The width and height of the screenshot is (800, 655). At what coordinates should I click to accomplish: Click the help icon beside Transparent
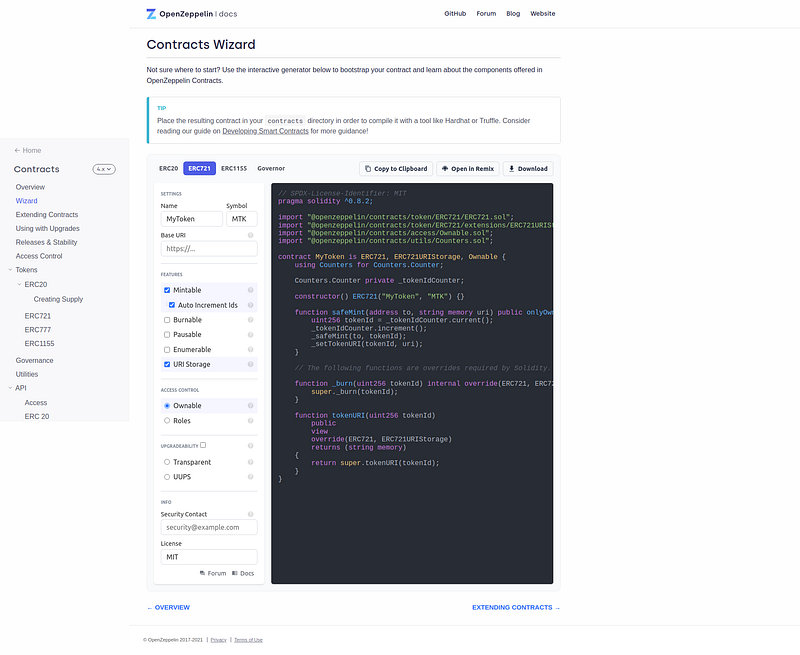coord(250,462)
